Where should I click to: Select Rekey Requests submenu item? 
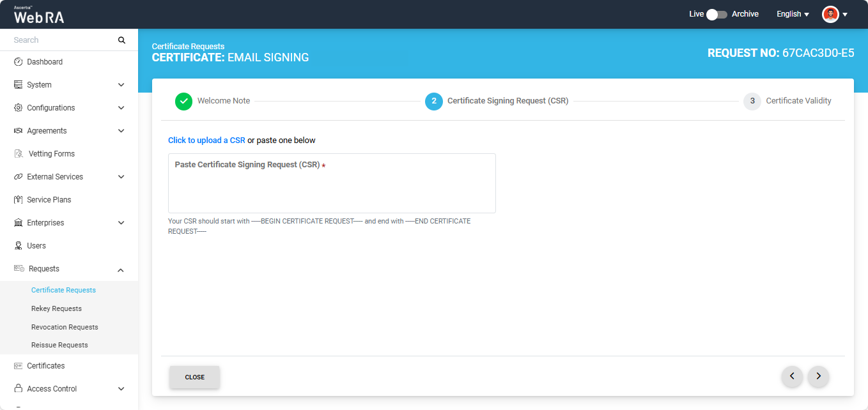coord(56,308)
